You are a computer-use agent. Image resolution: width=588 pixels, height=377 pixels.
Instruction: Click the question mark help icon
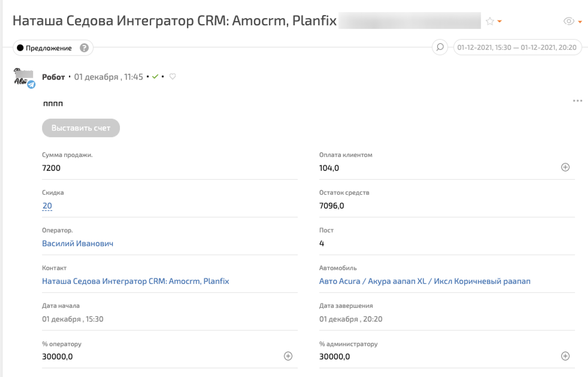84,48
